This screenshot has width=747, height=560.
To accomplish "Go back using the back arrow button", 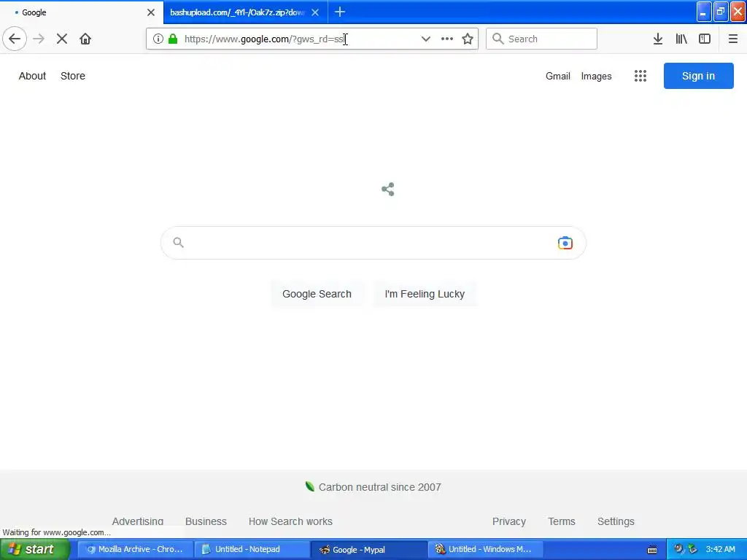I will (x=15, y=39).
